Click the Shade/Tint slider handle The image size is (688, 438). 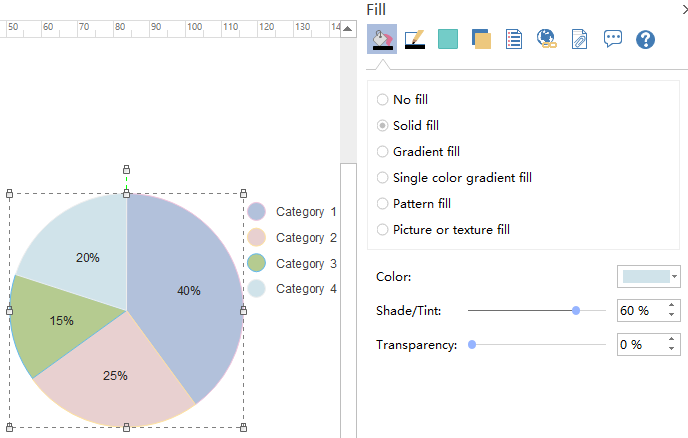[x=576, y=311]
